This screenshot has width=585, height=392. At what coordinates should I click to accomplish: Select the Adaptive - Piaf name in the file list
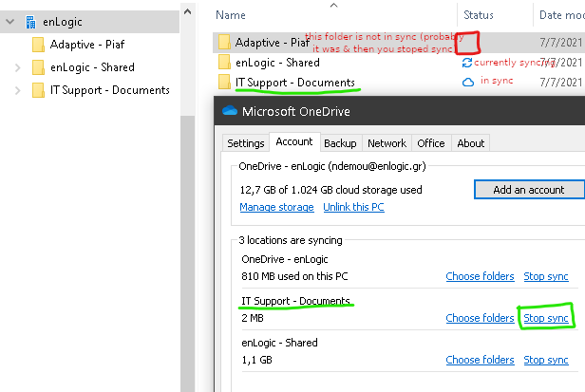tap(272, 43)
